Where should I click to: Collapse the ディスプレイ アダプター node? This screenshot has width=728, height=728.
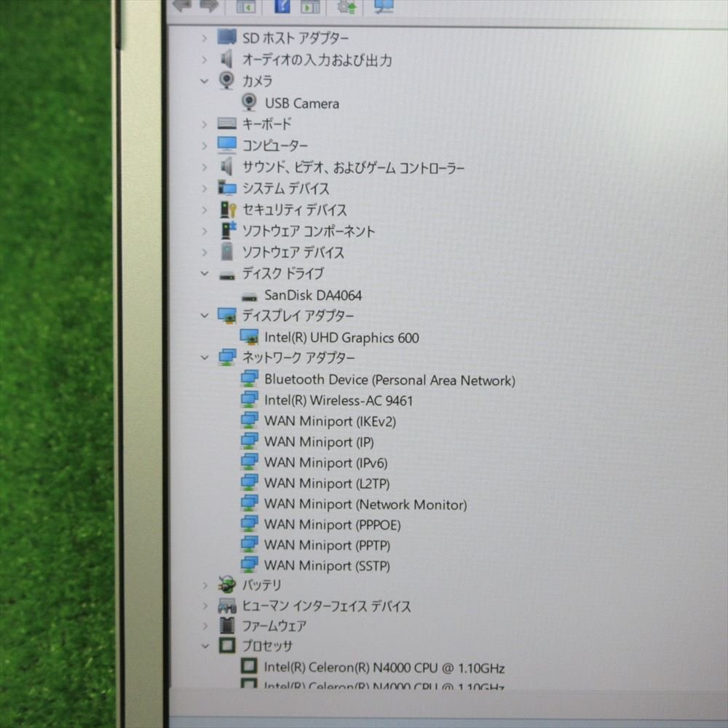204,316
